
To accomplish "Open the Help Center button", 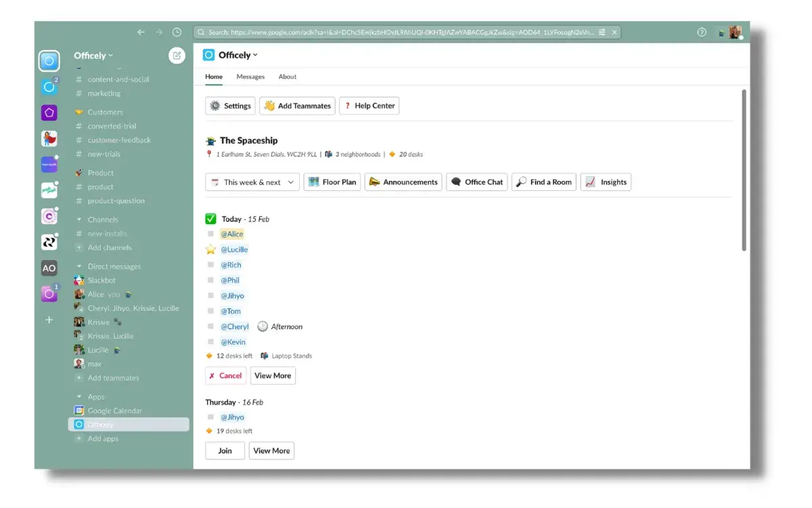I will (369, 106).
